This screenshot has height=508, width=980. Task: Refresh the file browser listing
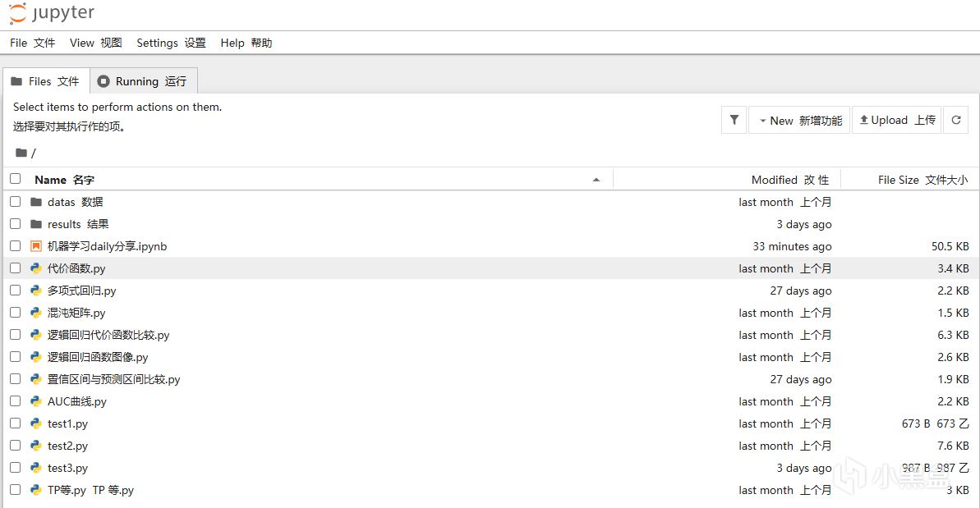pos(955,120)
